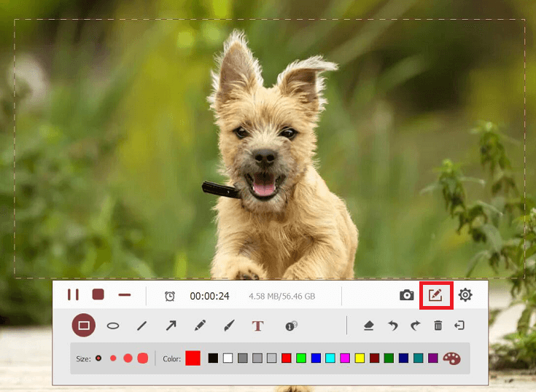Pick the purple color swatch
This screenshot has width=536, height=392.
click(x=432, y=358)
